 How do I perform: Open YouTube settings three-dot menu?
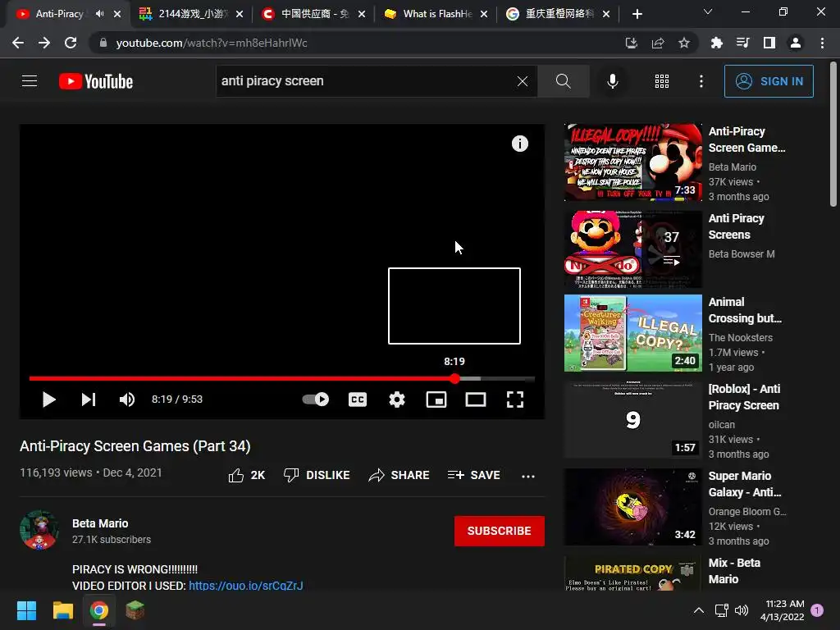pos(701,81)
